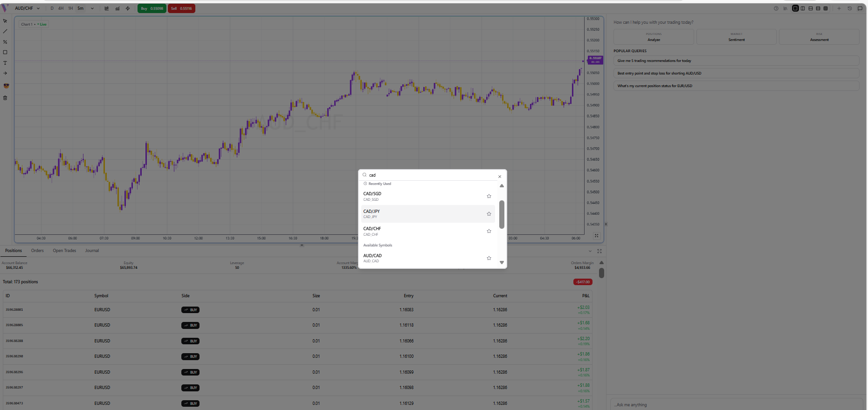868x410 pixels.
Task: Click the Market Sentiment button
Action: click(x=736, y=37)
